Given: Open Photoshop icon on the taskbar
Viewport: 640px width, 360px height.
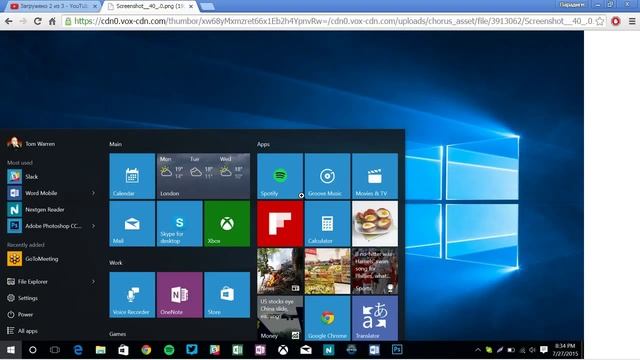Looking at the screenshot, I should point(397,350).
